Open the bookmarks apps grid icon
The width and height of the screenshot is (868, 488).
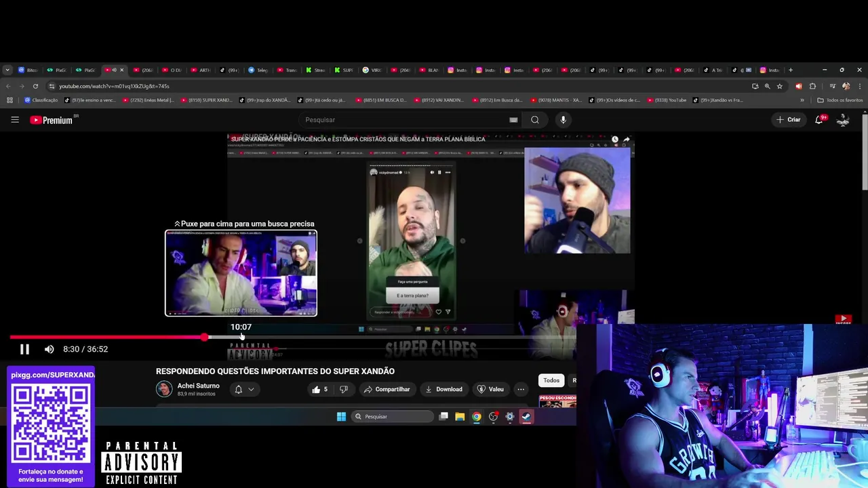[x=9, y=100]
